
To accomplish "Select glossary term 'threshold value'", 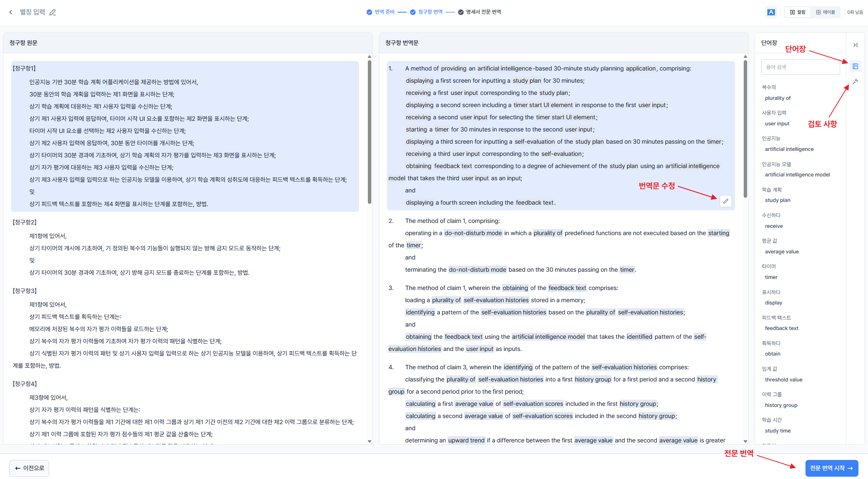I will click(x=783, y=380).
